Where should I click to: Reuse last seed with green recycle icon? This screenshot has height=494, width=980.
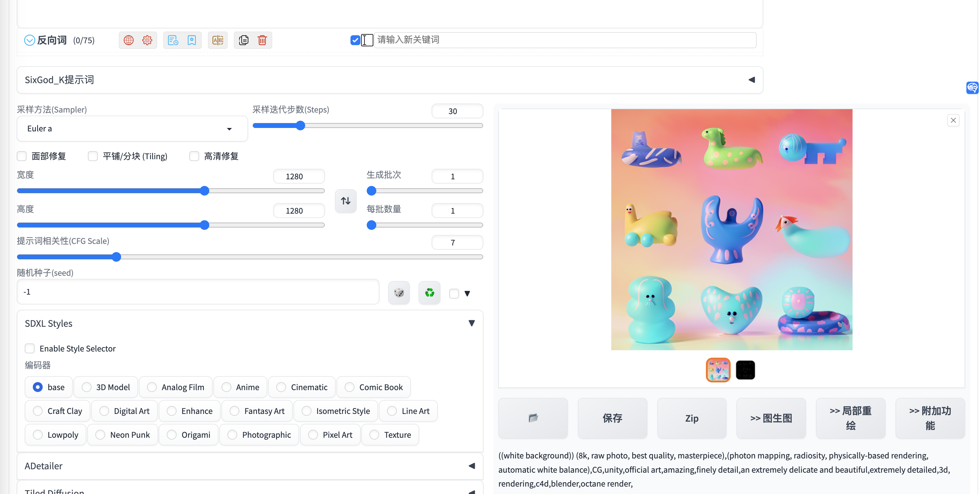tap(429, 293)
